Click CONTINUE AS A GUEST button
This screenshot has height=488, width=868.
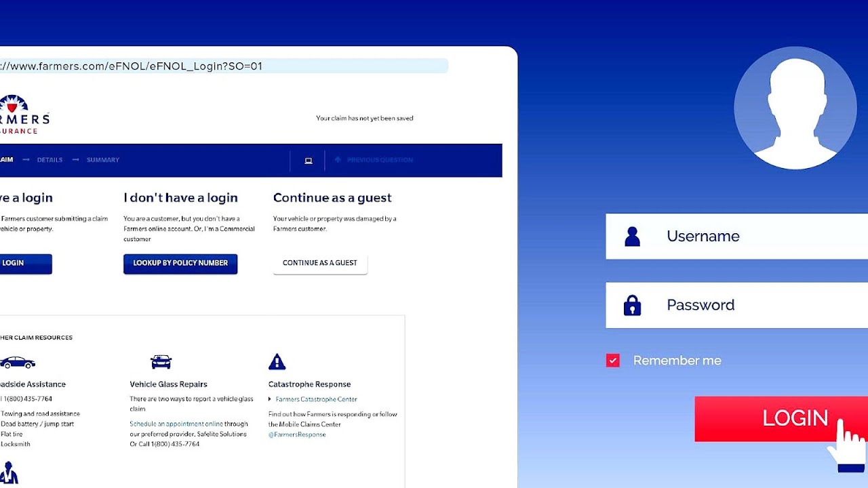(x=320, y=264)
